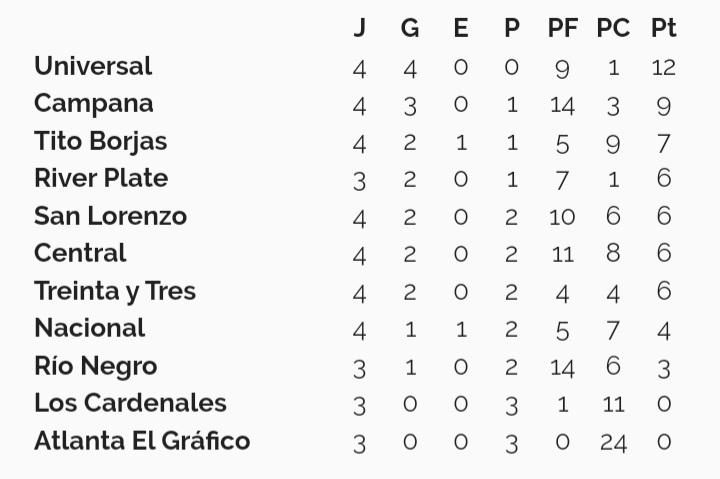The image size is (720, 479).
Task: Select the Universal team name
Action: tap(93, 66)
